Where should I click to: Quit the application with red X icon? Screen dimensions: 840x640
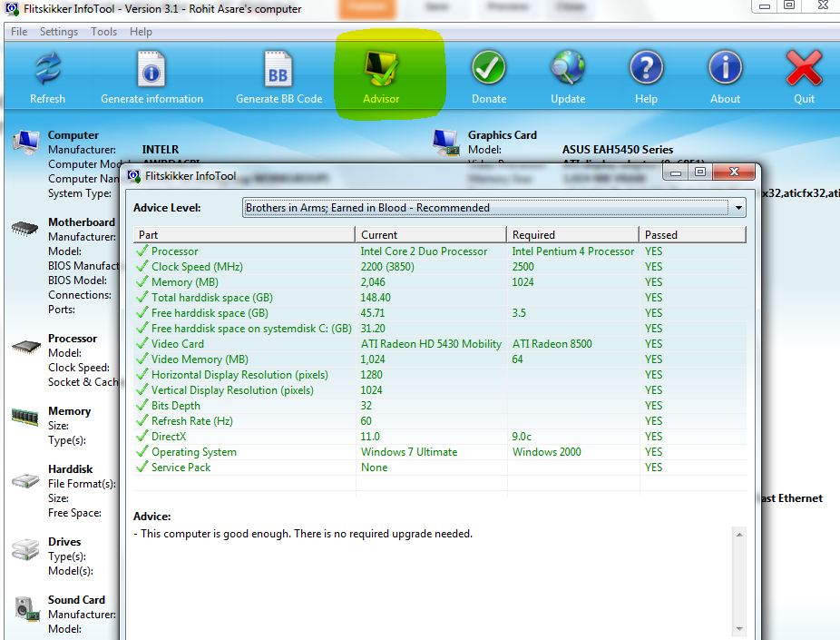(804, 68)
